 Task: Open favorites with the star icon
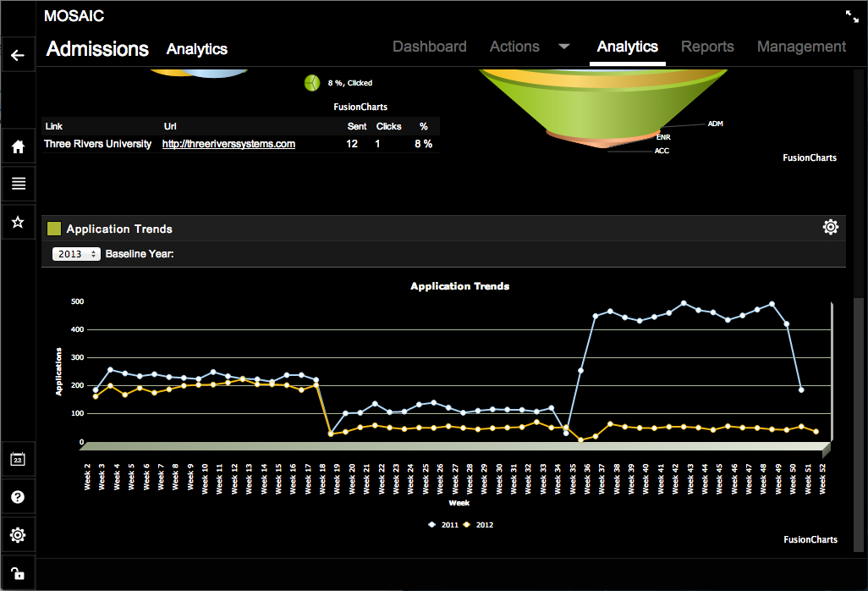tap(18, 222)
